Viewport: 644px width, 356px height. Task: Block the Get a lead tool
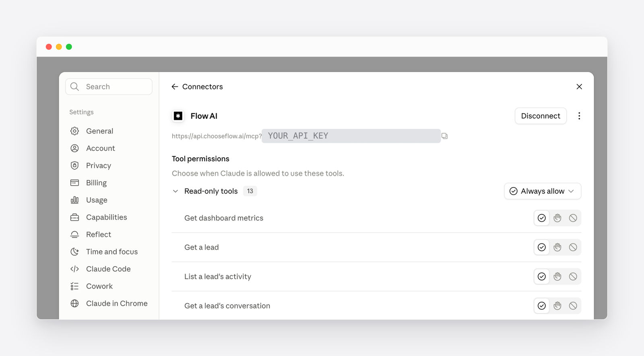(573, 247)
